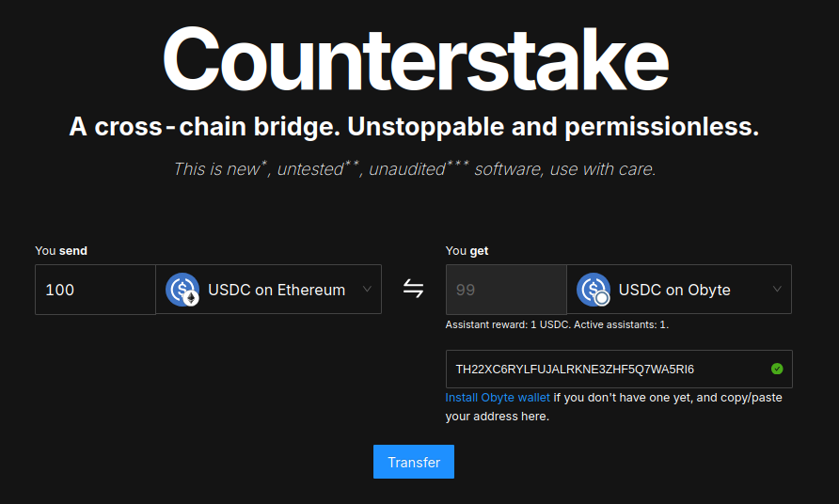The width and height of the screenshot is (839, 504).
Task: Click the 'new, untested, unaudited' warning line
Action: (414, 169)
